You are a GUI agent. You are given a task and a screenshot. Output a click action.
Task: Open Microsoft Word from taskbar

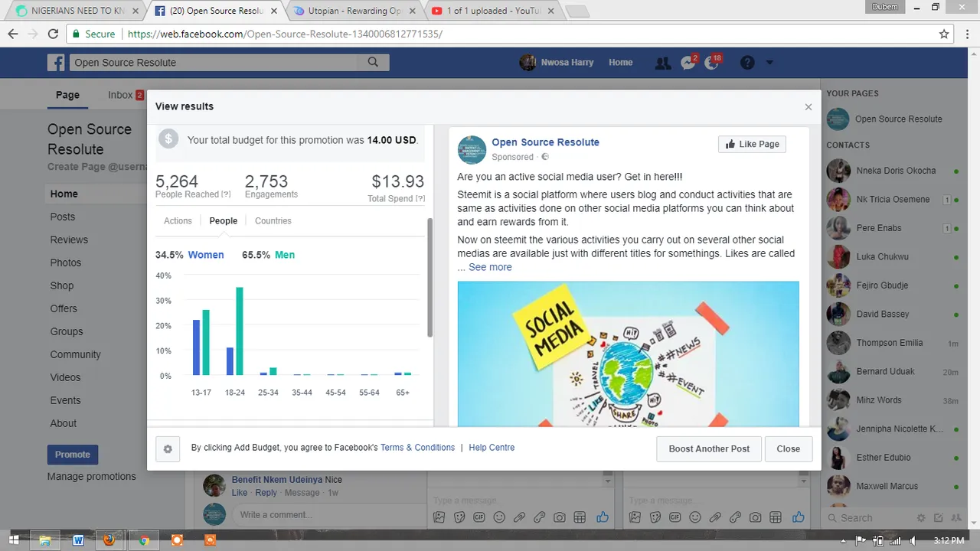(78, 540)
